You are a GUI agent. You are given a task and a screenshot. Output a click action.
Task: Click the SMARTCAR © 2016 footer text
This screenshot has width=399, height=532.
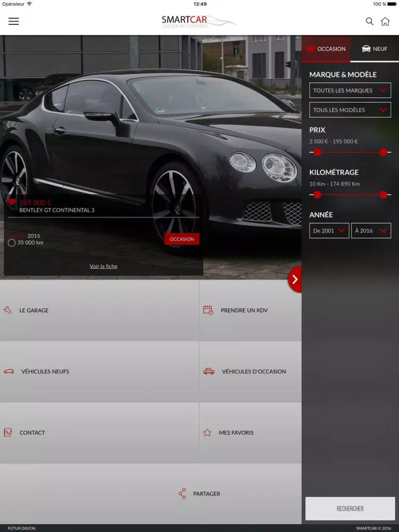[x=373, y=528]
